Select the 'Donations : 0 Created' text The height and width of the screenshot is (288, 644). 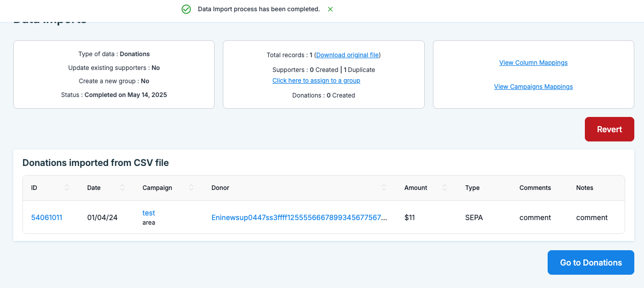tap(323, 95)
